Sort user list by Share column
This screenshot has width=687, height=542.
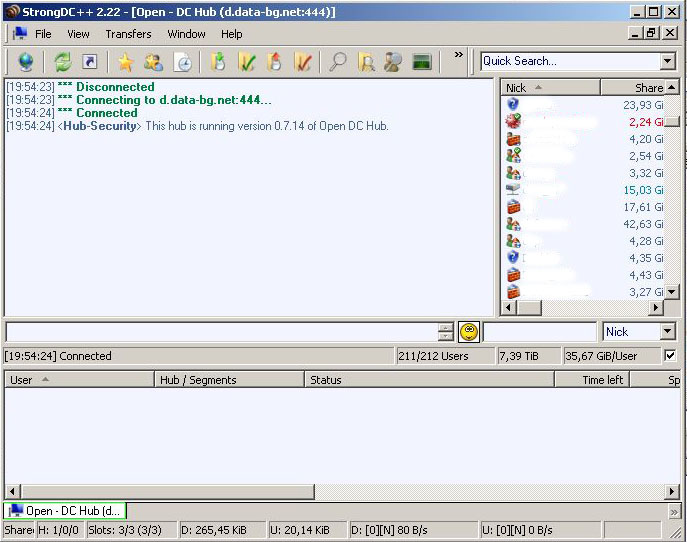633,88
